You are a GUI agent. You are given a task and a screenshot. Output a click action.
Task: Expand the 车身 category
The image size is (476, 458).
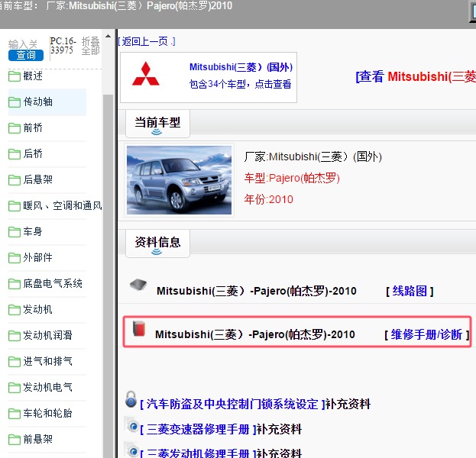click(33, 231)
